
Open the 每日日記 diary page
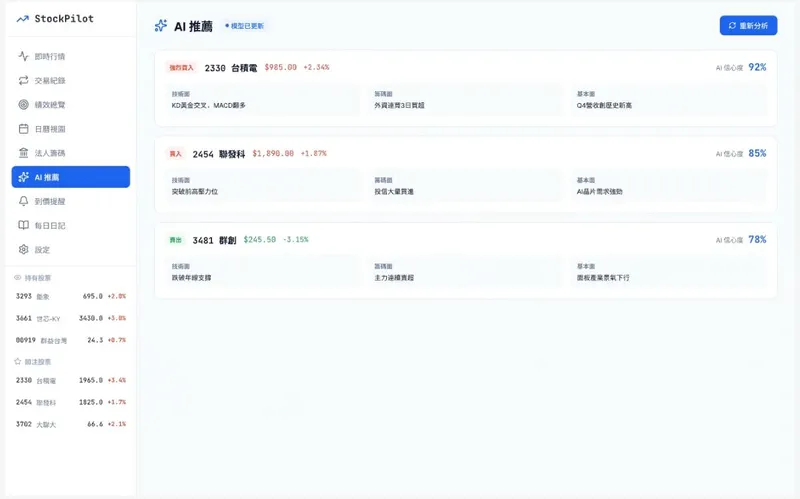click(71, 226)
